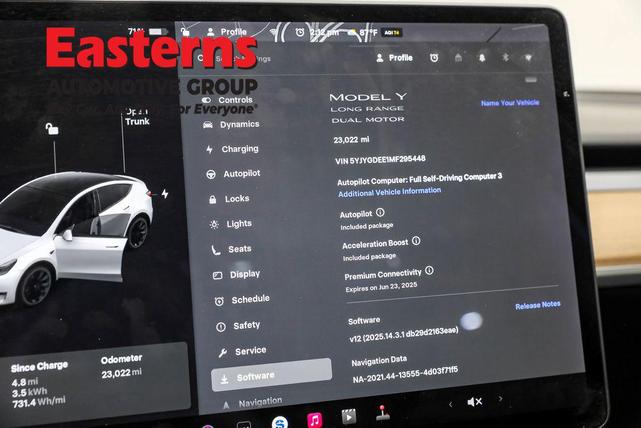This screenshot has height=428, width=641.
Task: Open the Controls menu
Action: click(227, 100)
